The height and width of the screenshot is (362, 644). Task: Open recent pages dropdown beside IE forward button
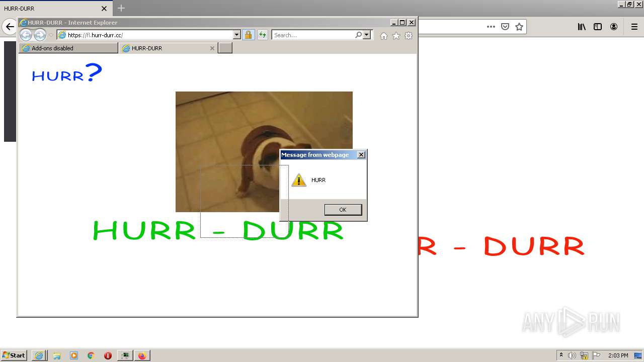pos(51,35)
